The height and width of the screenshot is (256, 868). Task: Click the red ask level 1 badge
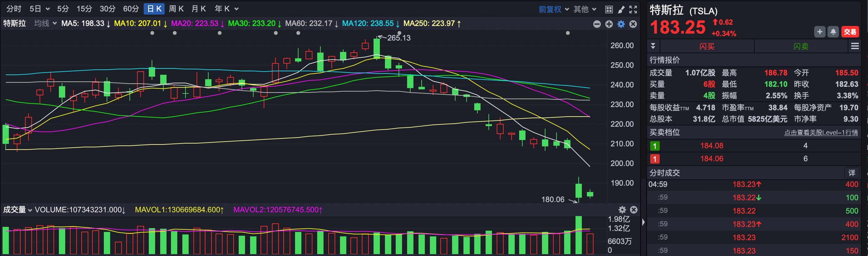[x=655, y=159]
